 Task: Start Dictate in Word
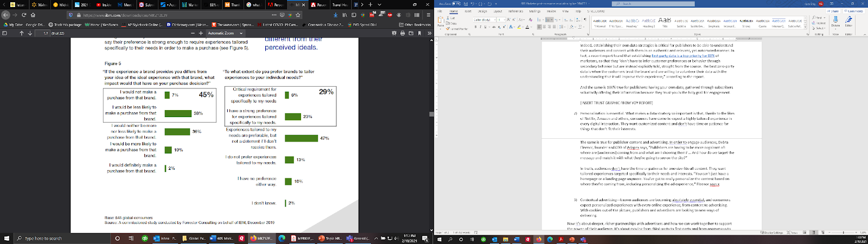(x=835, y=22)
